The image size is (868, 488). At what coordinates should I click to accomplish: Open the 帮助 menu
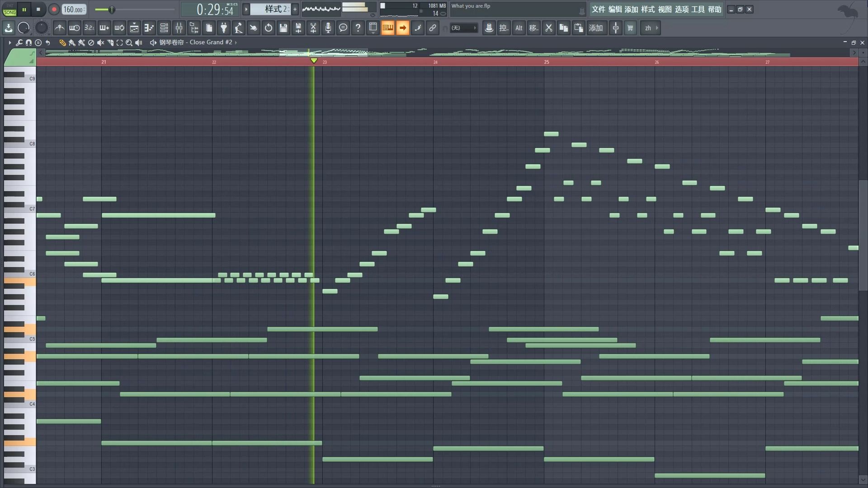tap(715, 9)
